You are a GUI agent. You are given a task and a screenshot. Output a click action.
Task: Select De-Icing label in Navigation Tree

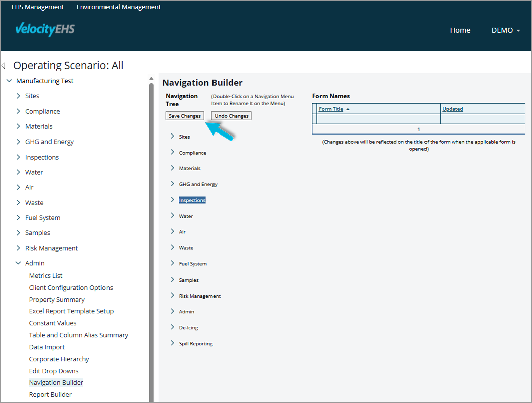coord(188,328)
